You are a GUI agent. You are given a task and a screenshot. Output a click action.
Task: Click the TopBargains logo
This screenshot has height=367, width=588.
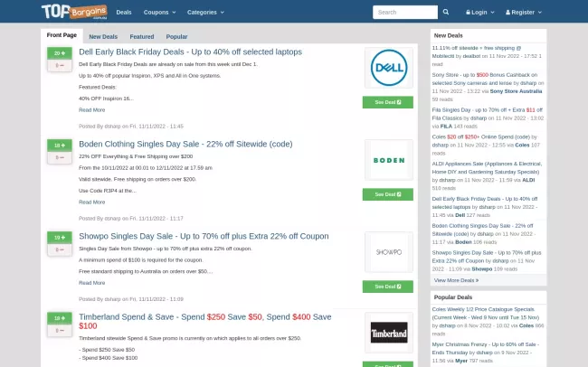tap(74, 12)
